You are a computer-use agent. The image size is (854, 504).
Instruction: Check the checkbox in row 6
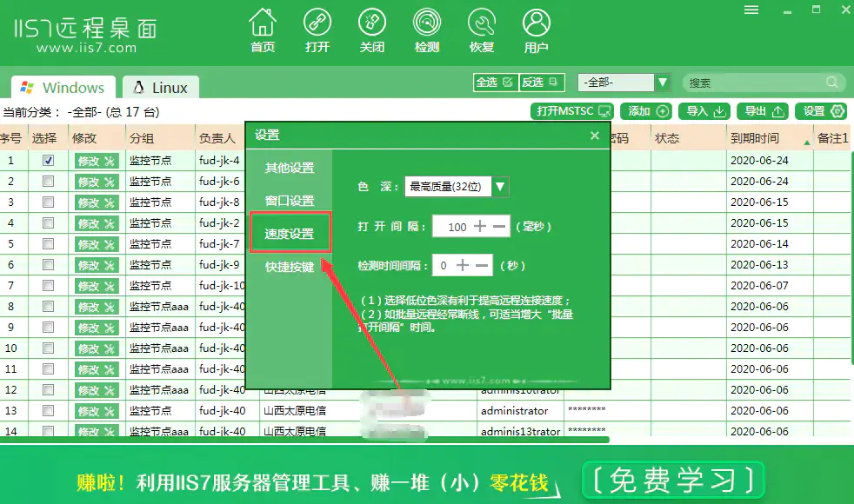[49, 264]
